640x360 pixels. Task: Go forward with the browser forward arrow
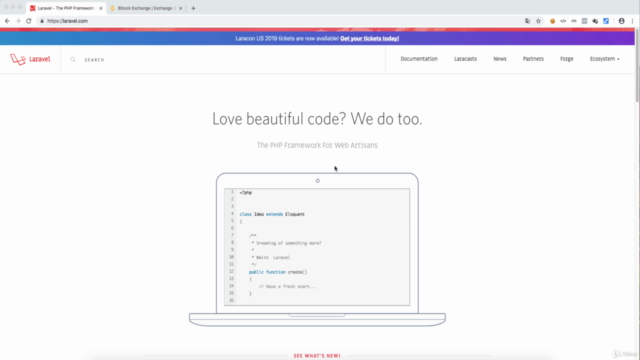pyautogui.click(x=18, y=21)
